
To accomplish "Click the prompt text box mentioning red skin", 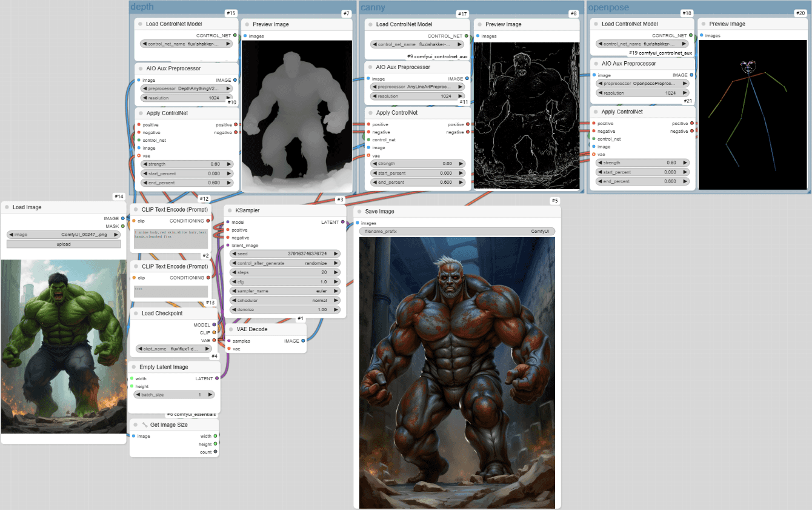I will 171,238.
